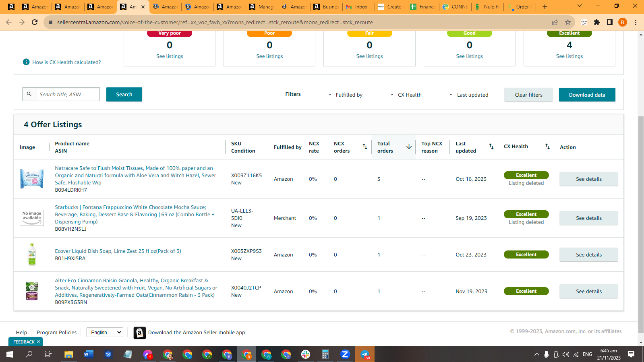This screenshot has width=644, height=362.
Task: Expand the Chrome tab search chevron
Action: tap(580, 6)
